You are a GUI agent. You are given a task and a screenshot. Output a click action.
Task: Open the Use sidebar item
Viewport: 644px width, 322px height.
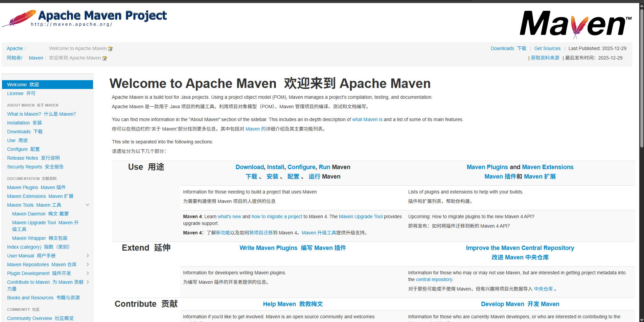tap(17, 140)
